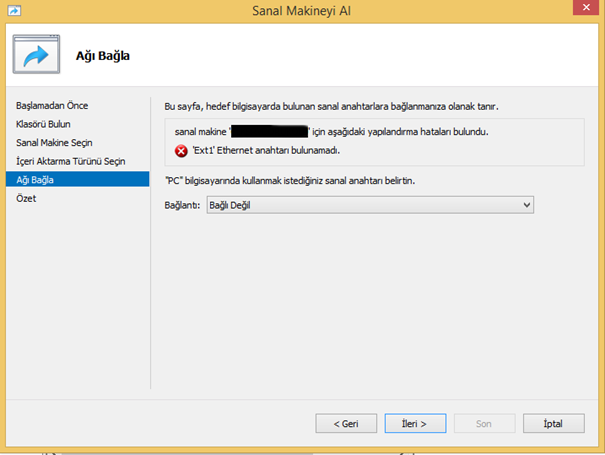This screenshot has width=605, height=455.
Task: Click the Son button
Action: [484, 423]
